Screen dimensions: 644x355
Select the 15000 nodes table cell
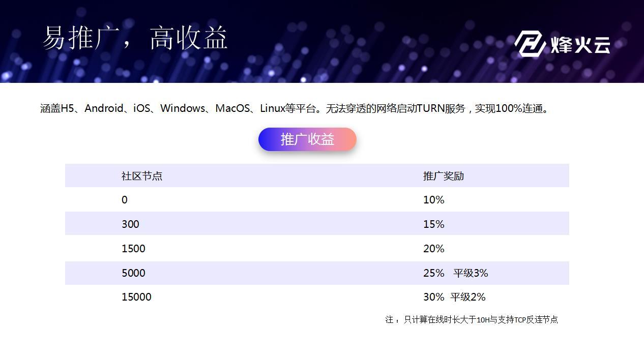coord(136,297)
